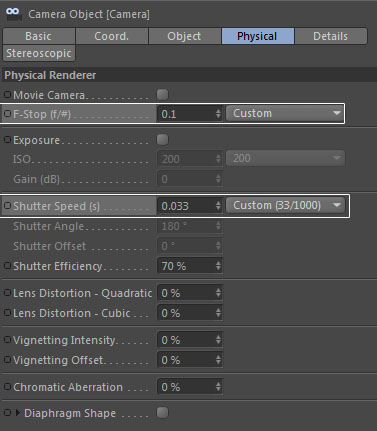Click animation dot next to Chromatic Aberration
Viewport: 377px width, 431px height.
click(x=7, y=387)
